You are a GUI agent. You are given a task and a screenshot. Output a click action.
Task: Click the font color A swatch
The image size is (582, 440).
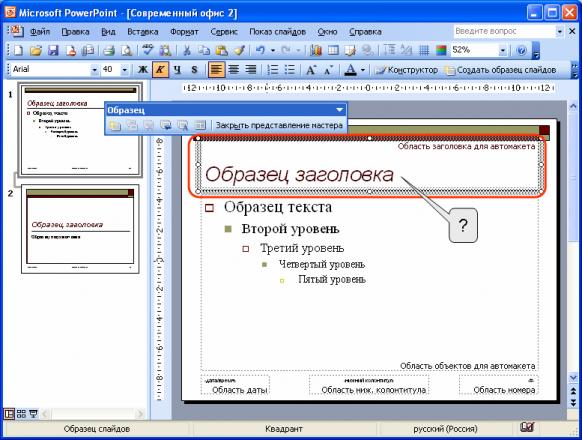[x=350, y=69]
